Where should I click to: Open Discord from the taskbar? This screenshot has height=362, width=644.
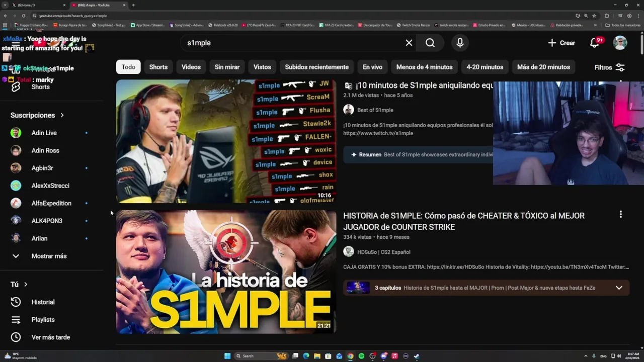point(383,356)
